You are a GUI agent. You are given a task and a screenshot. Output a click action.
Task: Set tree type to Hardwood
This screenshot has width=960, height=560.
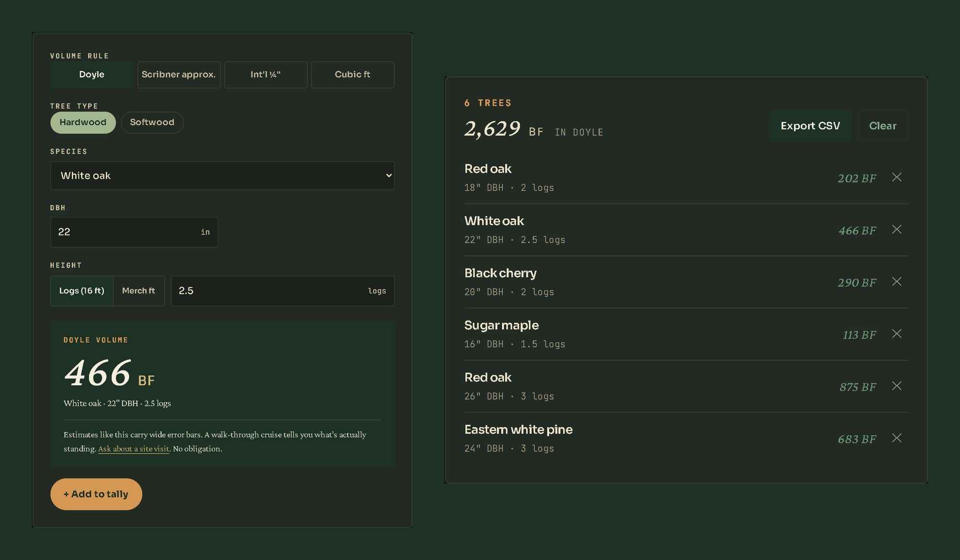pos(83,123)
